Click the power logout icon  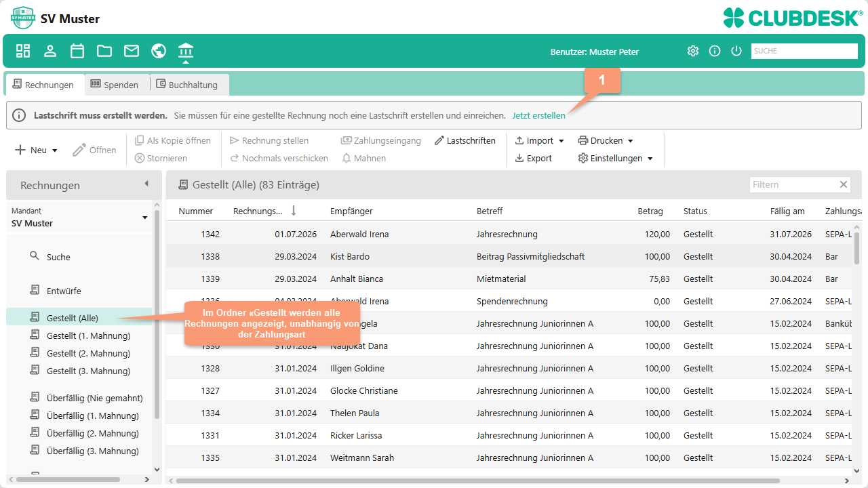pyautogui.click(x=736, y=51)
